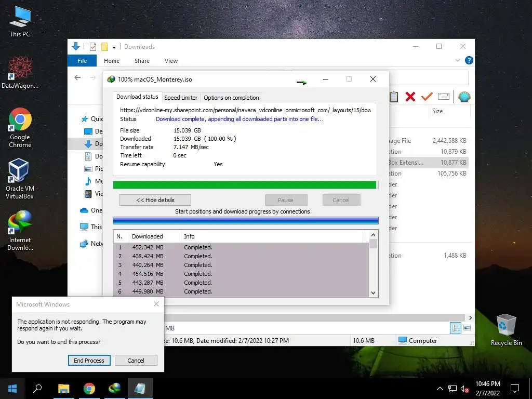This screenshot has width=532, height=399.
Task: Switch to Speed Limiter tab
Action: coord(181,98)
